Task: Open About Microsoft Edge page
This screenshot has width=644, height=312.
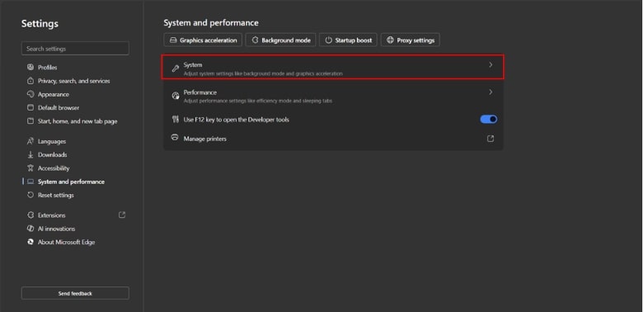Action: [67, 242]
